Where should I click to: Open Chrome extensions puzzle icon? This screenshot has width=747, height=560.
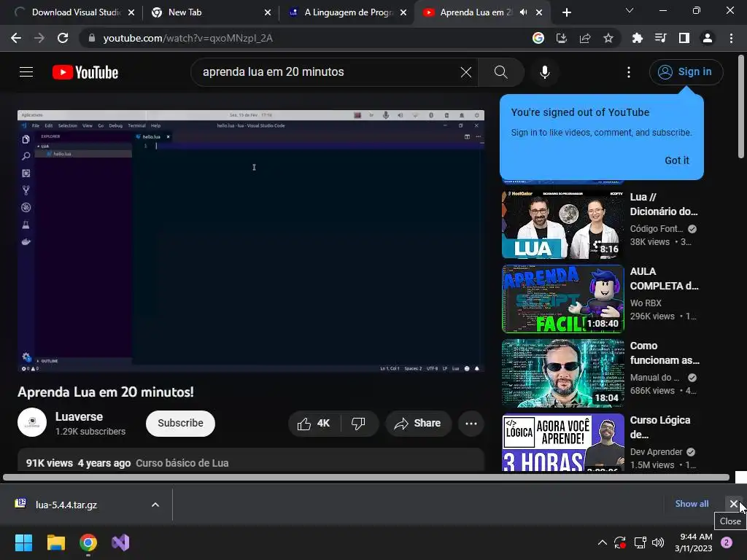(x=637, y=38)
